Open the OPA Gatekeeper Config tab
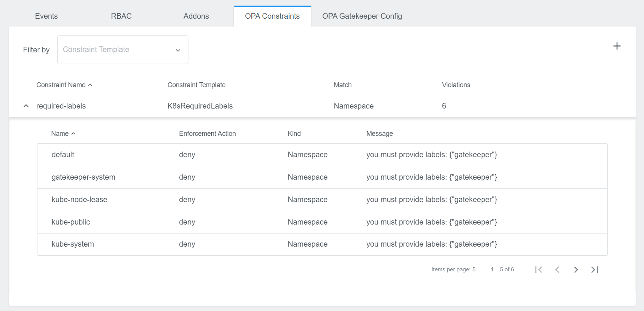 point(362,16)
